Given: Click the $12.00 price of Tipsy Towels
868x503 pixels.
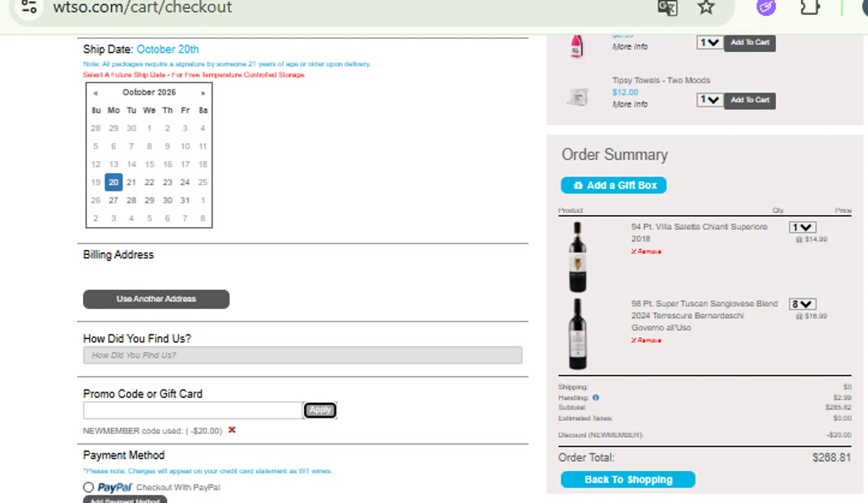Looking at the screenshot, I should 626,93.
